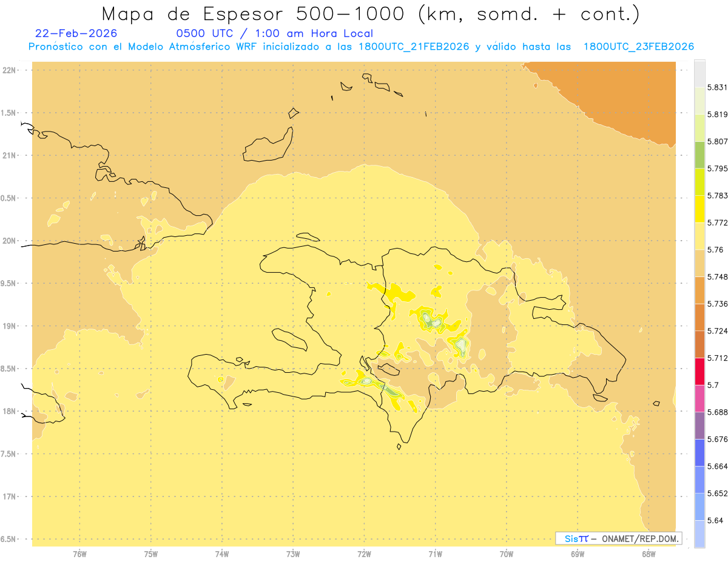Viewport: 728px width, 562px height.
Task: Select the purple color bar segment between 5.676 and 5.688
Action: (x=699, y=426)
